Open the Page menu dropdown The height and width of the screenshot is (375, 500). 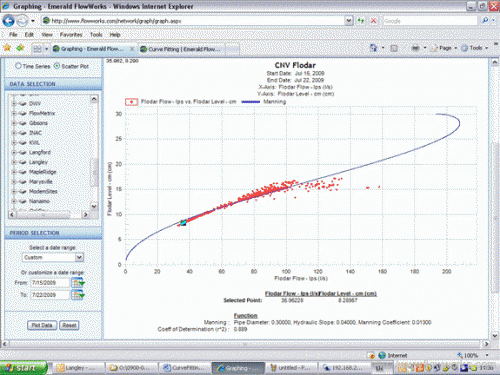tap(445, 48)
